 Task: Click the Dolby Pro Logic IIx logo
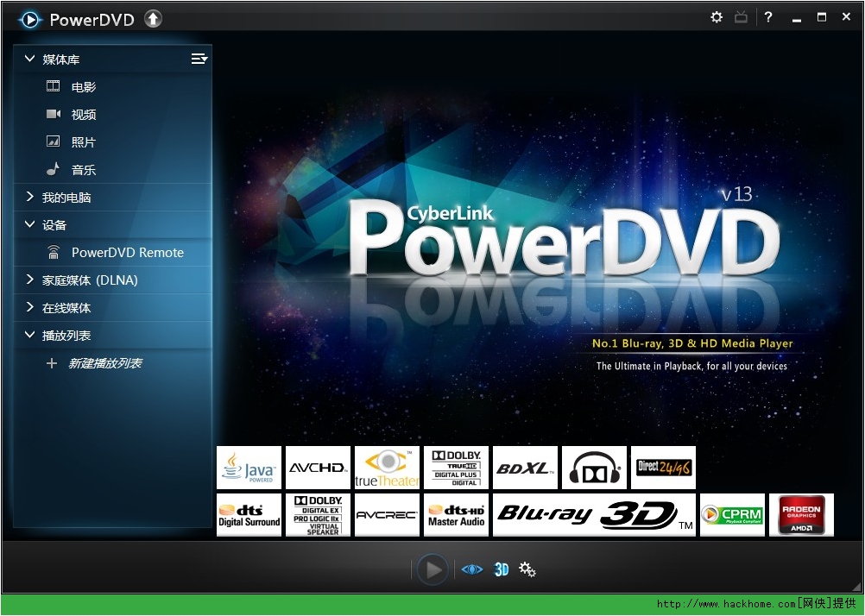click(318, 515)
